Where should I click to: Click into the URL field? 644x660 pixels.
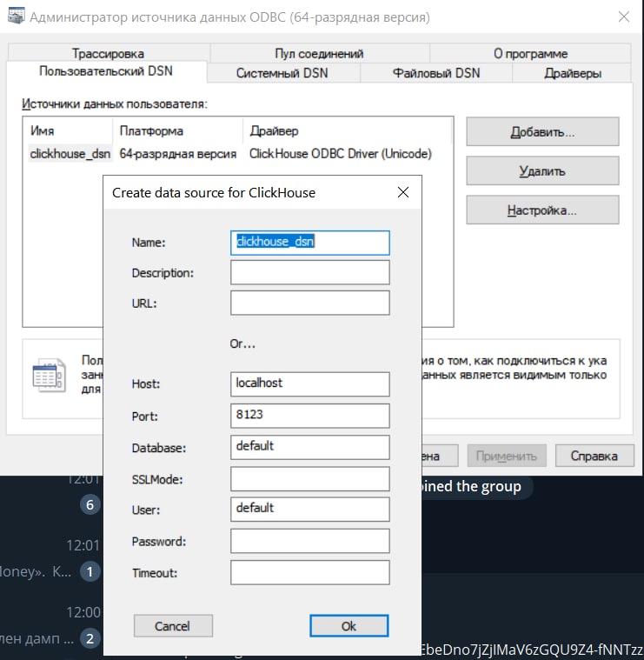[x=310, y=303]
